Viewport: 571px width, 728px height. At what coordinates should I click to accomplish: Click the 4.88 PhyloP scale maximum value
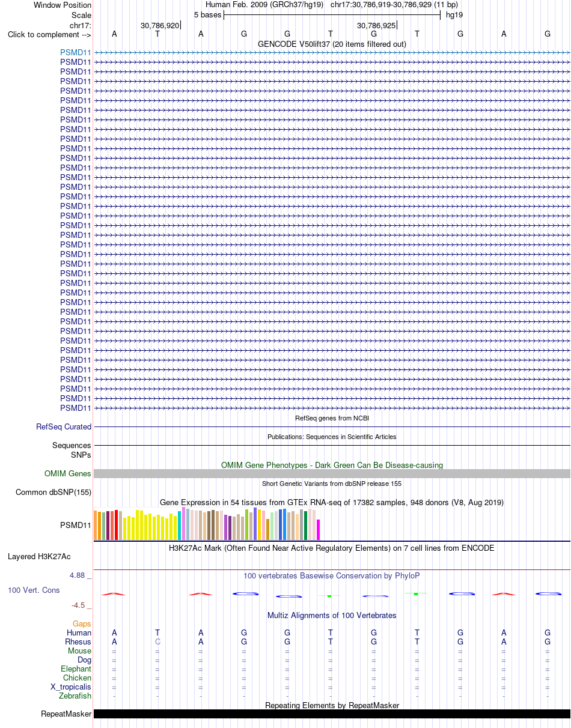coord(78,575)
